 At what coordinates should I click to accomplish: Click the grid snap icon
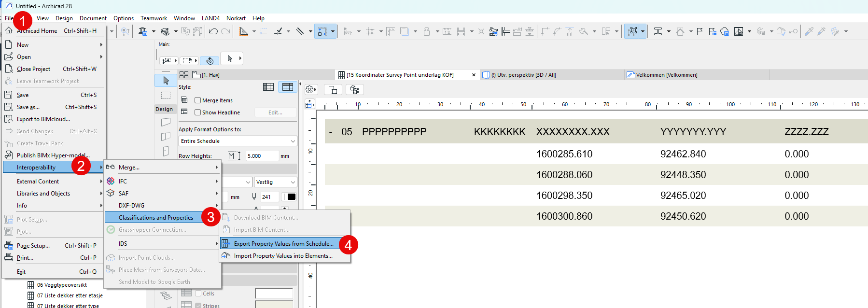coord(370,31)
